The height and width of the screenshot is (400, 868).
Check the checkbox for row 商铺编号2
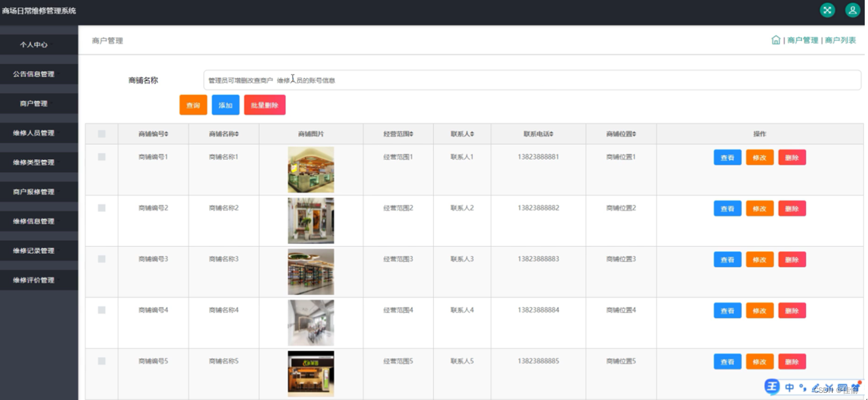[102, 208]
